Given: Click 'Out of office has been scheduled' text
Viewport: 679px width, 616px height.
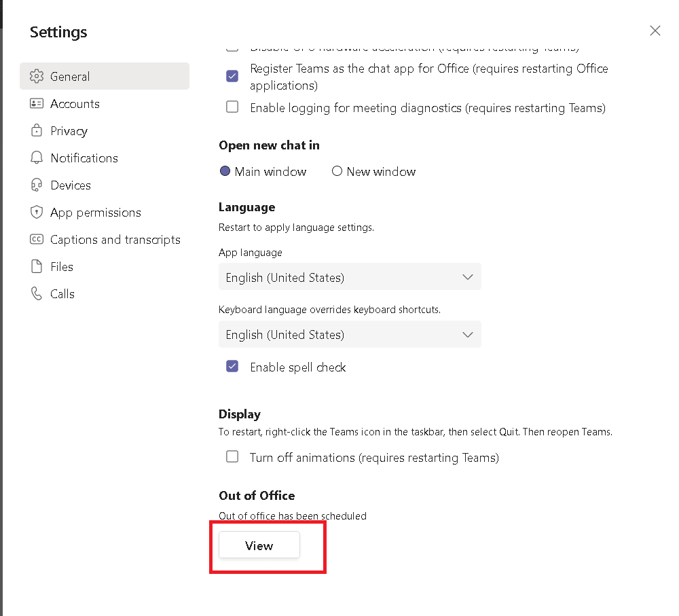Looking at the screenshot, I should (x=292, y=516).
